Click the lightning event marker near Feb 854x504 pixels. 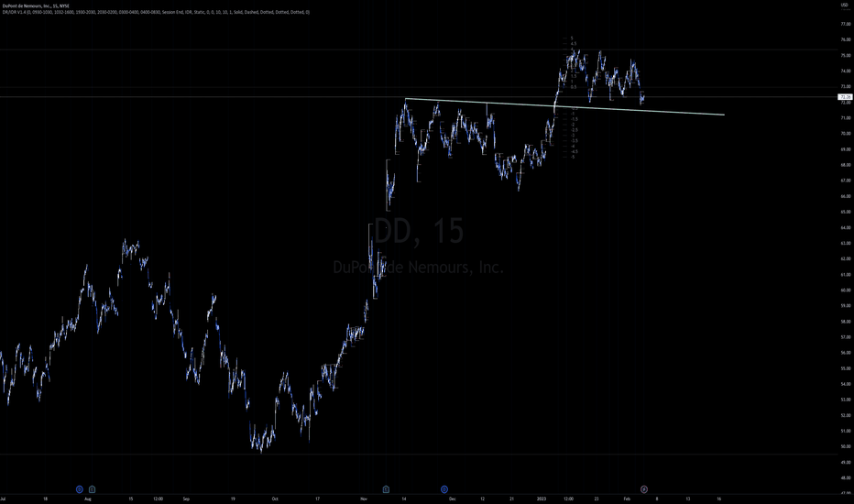(644, 489)
